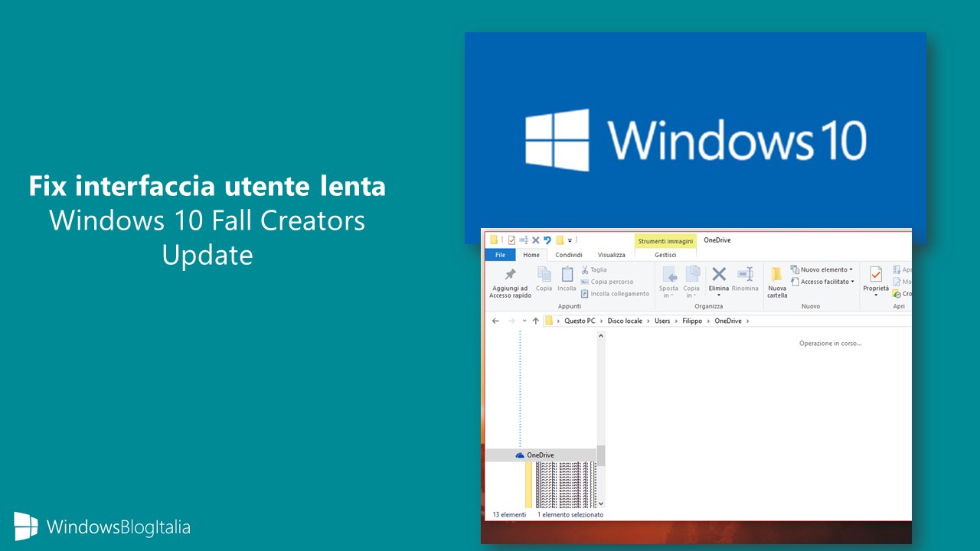
Task: Click the Incolla paste button
Action: point(567,279)
